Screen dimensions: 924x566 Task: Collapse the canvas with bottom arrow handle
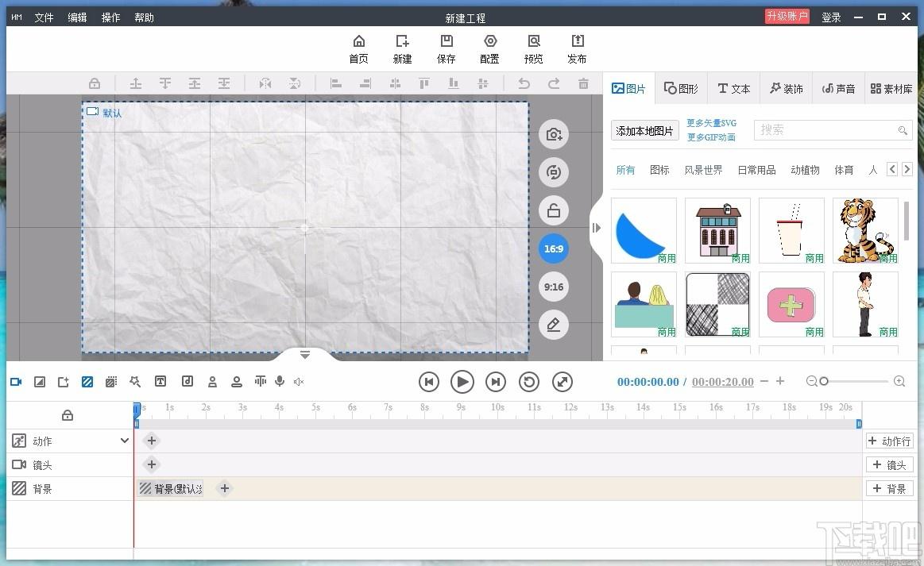305,355
